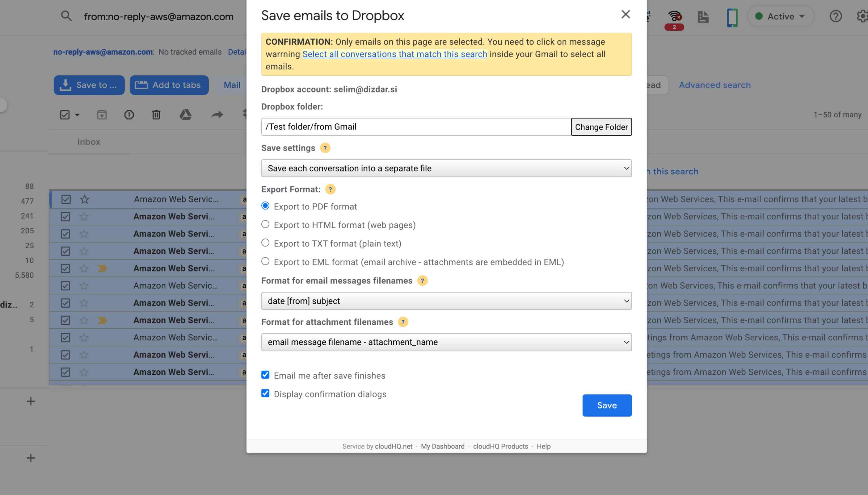This screenshot has width=868, height=495.
Task: Open the attachment filename format dropdown
Action: (x=446, y=342)
